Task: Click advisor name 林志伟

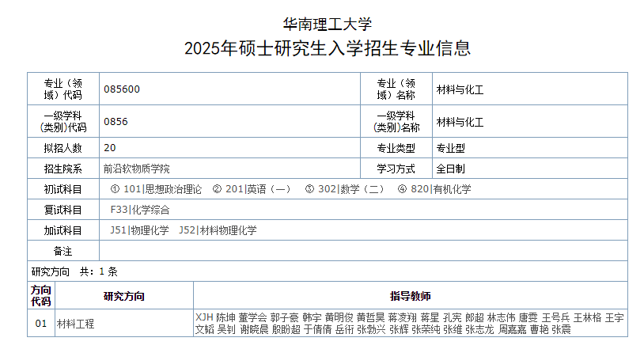Action: click(x=501, y=317)
